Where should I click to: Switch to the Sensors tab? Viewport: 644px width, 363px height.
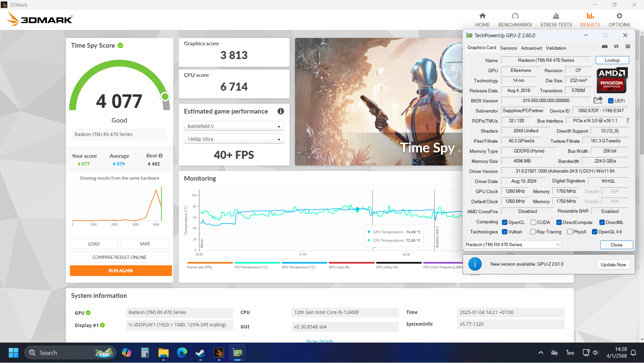coord(508,48)
